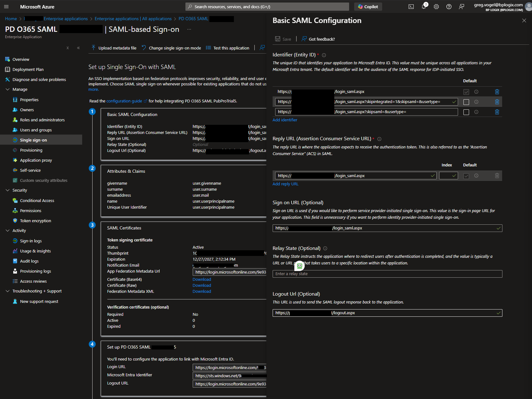Check Default box for skipsaml identifier row
Viewport: 532px width, 399px height.
pos(466,112)
